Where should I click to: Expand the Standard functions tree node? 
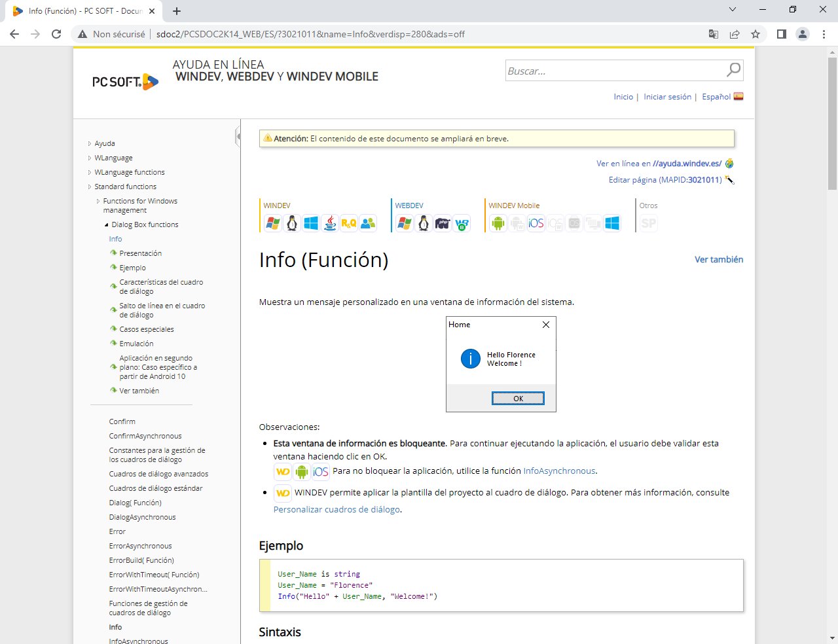(90, 187)
